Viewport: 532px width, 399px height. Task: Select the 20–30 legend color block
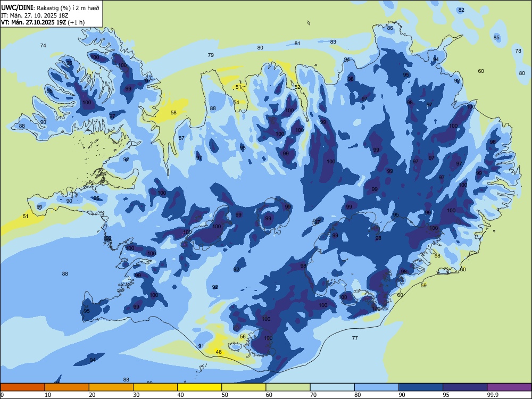111,387
